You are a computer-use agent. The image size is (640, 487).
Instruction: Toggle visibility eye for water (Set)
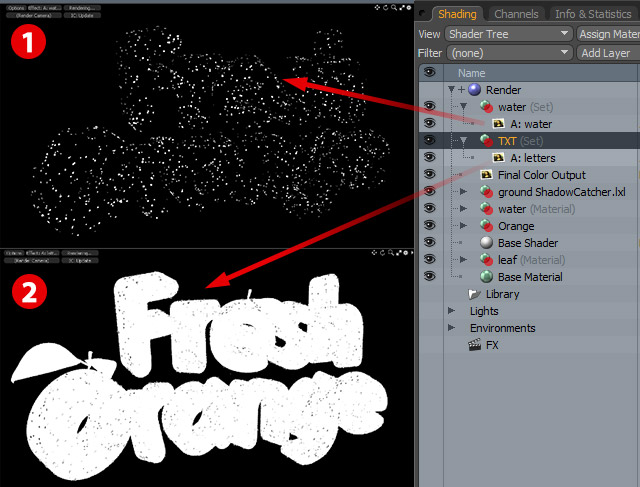tap(429, 106)
